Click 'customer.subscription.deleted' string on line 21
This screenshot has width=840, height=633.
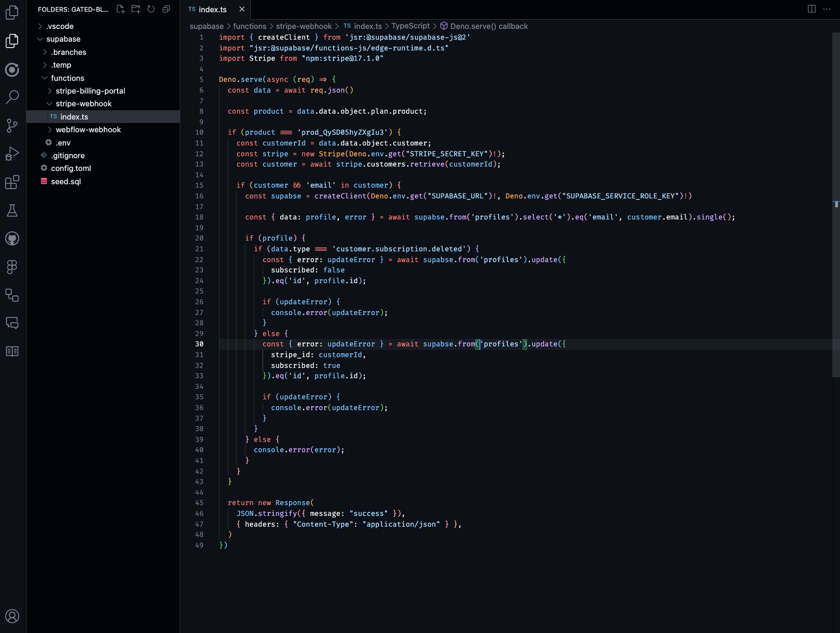point(399,249)
